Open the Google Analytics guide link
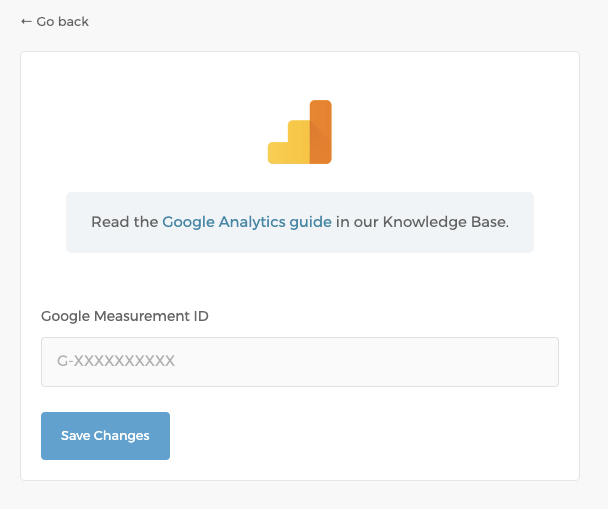 pyautogui.click(x=247, y=222)
